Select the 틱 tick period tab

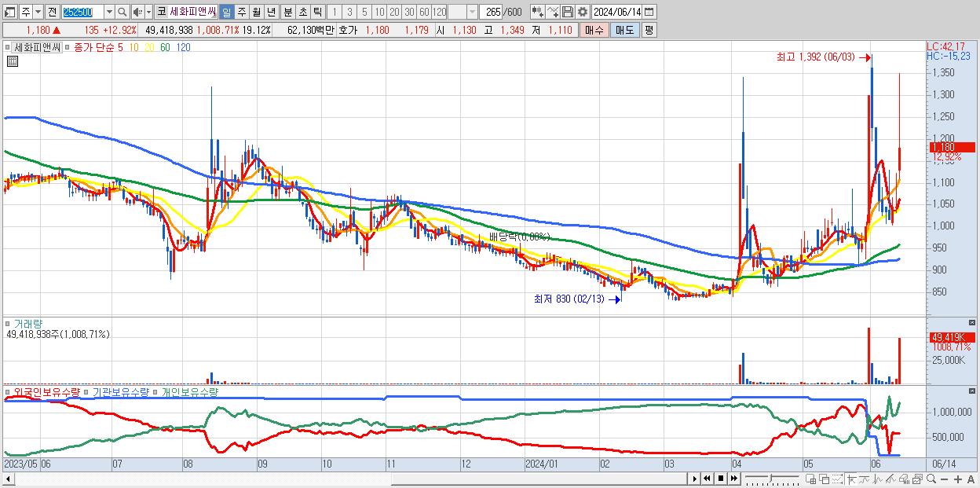point(317,12)
